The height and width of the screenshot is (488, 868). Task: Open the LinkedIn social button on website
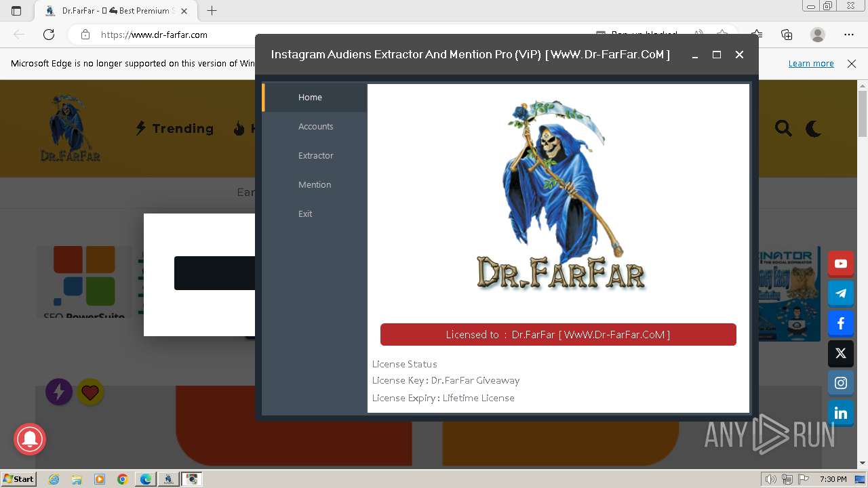pos(841,413)
